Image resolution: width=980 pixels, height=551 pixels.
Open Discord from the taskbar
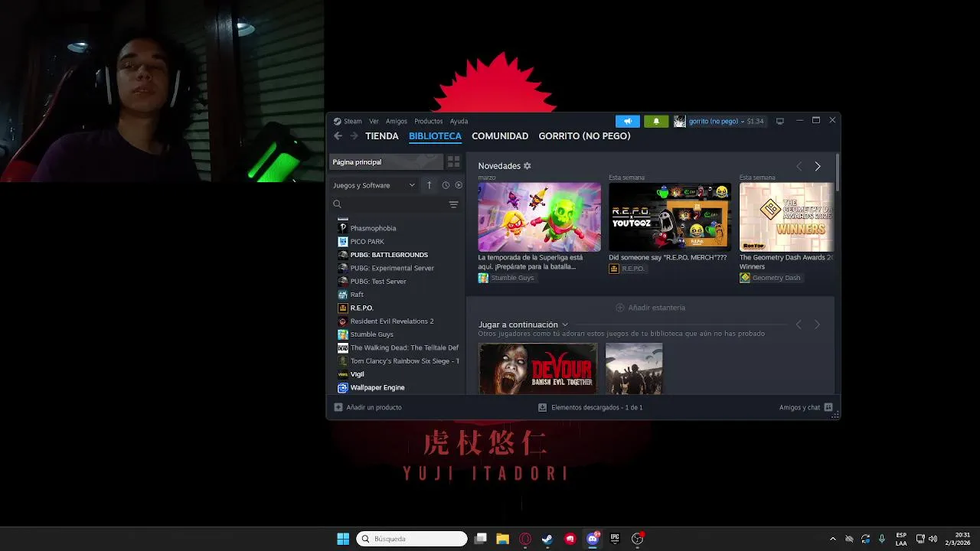(593, 539)
